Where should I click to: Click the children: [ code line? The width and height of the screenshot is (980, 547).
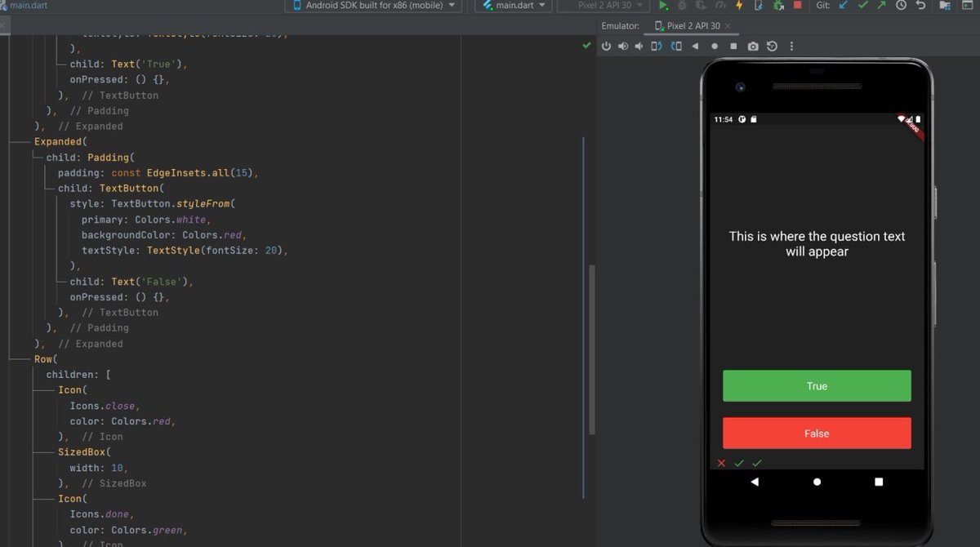pyautogui.click(x=78, y=375)
